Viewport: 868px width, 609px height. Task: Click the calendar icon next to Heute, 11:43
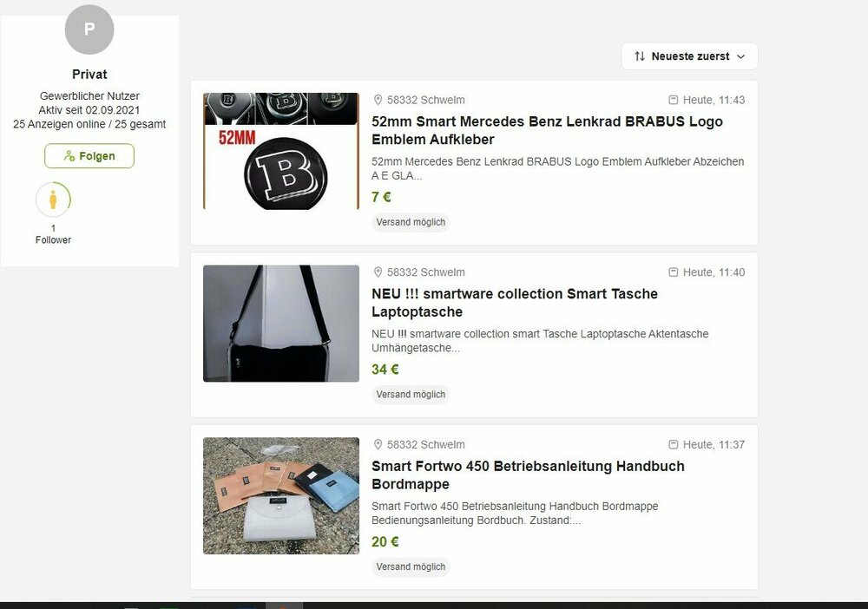point(674,100)
